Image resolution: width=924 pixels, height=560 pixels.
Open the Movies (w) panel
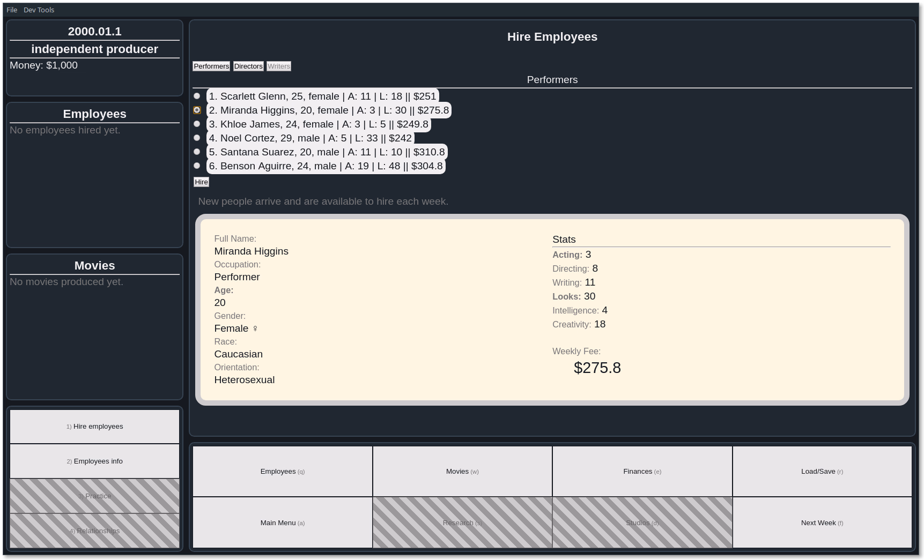(462, 472)
